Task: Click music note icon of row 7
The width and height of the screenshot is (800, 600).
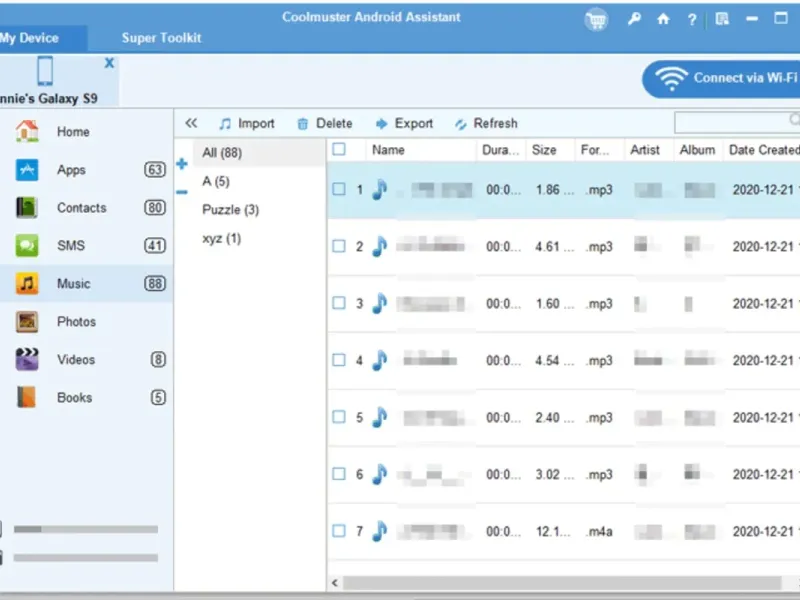Action: (x=379, y=532)
